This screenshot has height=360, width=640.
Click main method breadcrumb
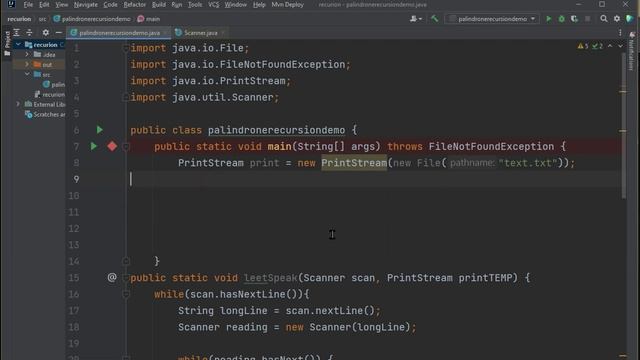tap(149, 19)
